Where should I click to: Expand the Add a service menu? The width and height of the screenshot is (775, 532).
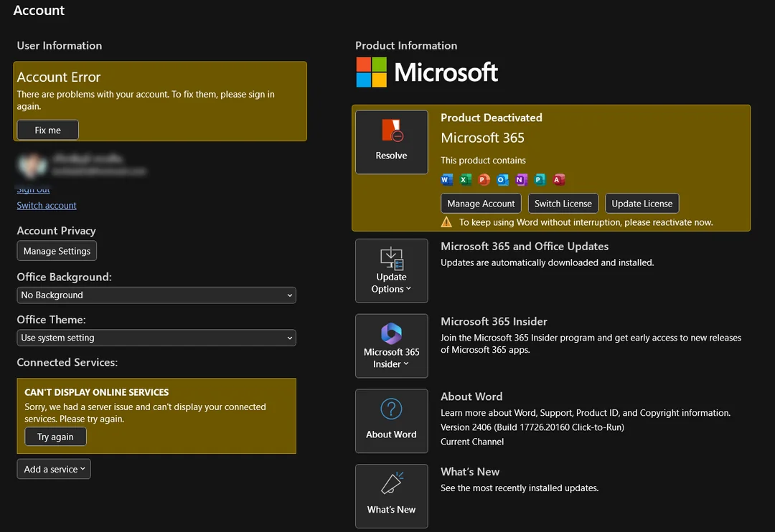tap(54, 470)
